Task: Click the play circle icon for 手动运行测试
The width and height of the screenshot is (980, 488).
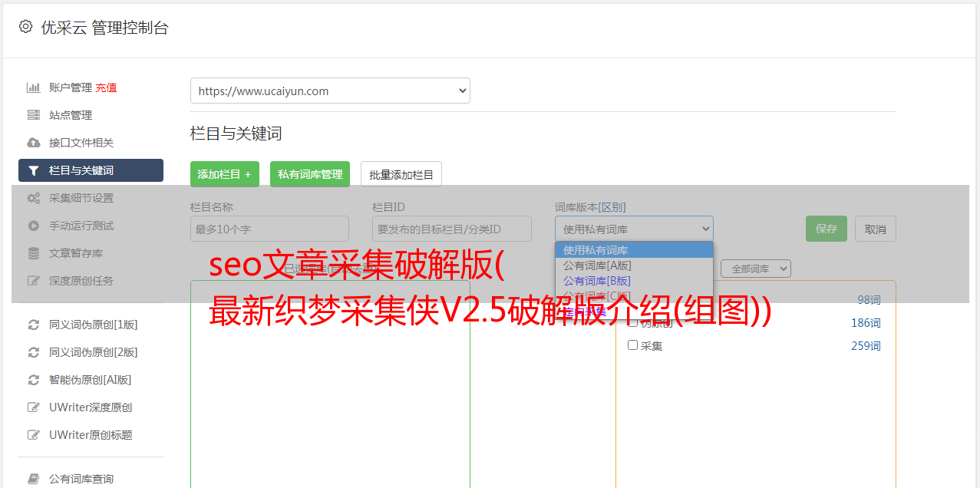Action: tap(34, 226)
